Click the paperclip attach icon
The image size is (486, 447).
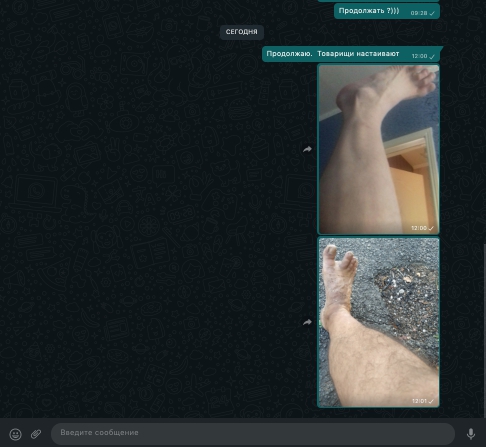(36, 434)
